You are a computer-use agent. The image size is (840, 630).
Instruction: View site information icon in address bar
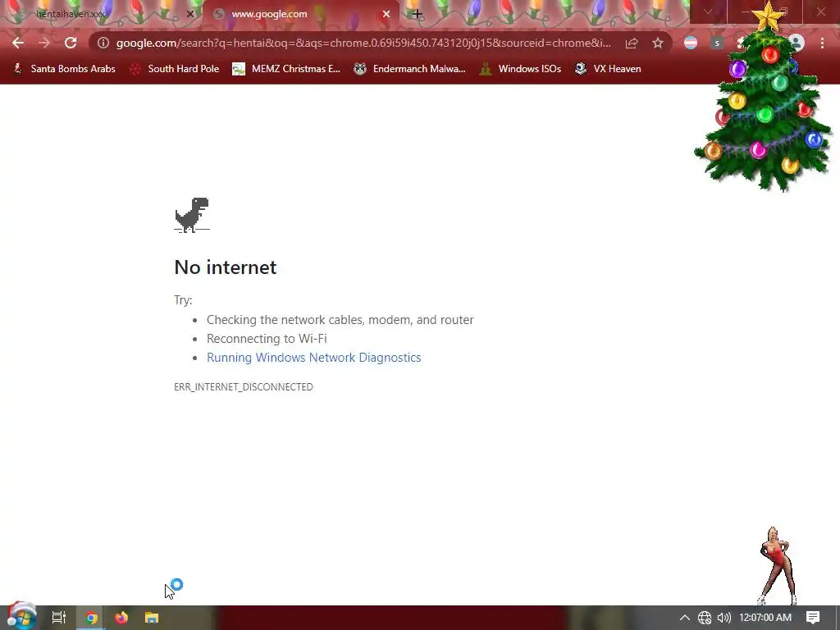click(103, 43)
